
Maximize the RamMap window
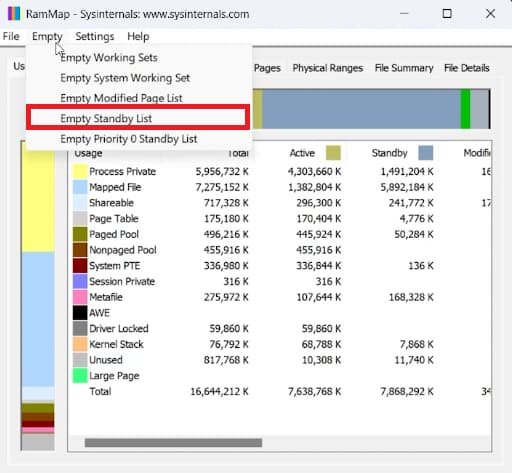(x=447, y=14)
